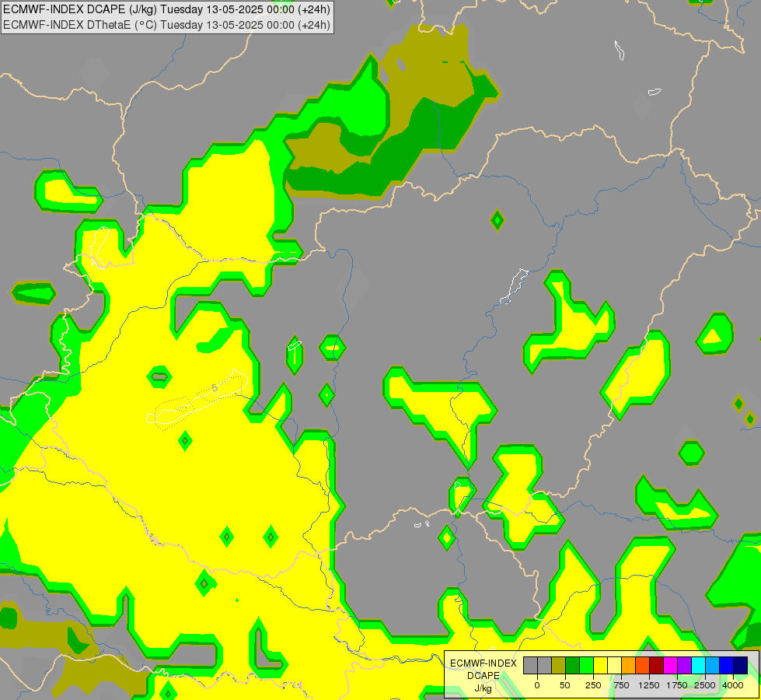Image resolution: width=761 pixels, height=700 pixels.
Task: Click the legend tick label 50
Action: 565,685
